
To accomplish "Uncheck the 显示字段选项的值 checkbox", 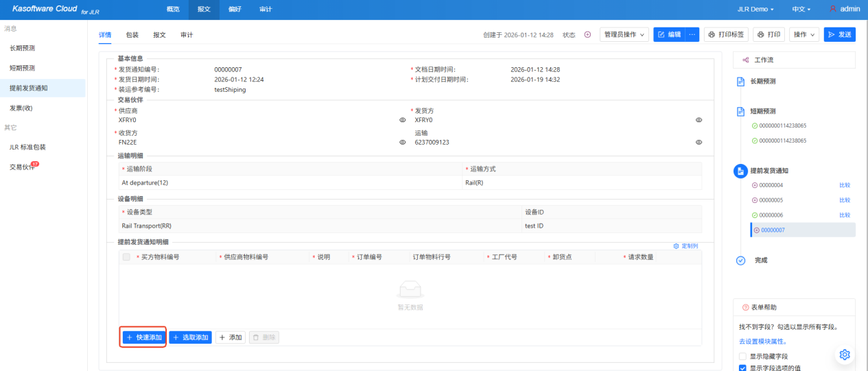I will click(x=742, y=368).
